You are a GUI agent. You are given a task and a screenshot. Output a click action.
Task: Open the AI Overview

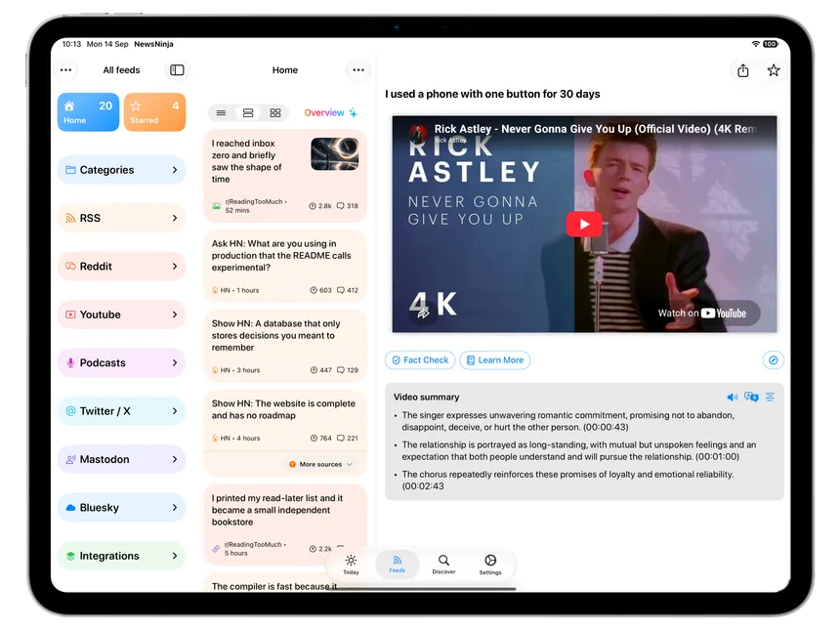coord(330,112)
